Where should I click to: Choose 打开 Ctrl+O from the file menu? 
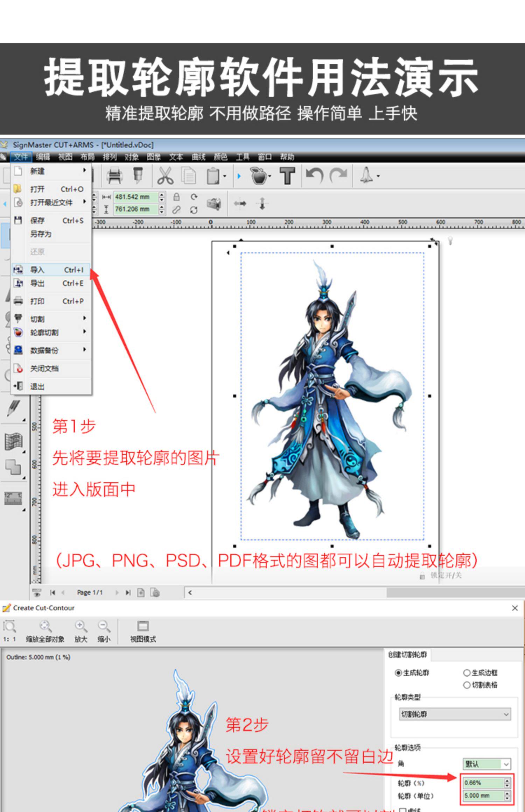click(x=51, y=189)
